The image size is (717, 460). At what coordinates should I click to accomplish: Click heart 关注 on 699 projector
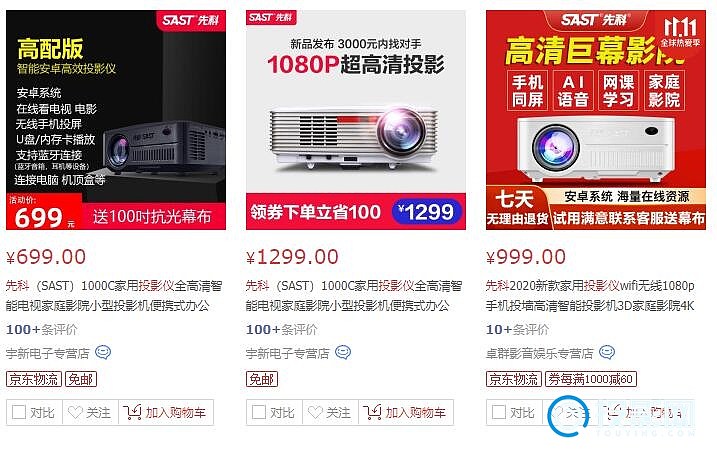tap(90, 412)
